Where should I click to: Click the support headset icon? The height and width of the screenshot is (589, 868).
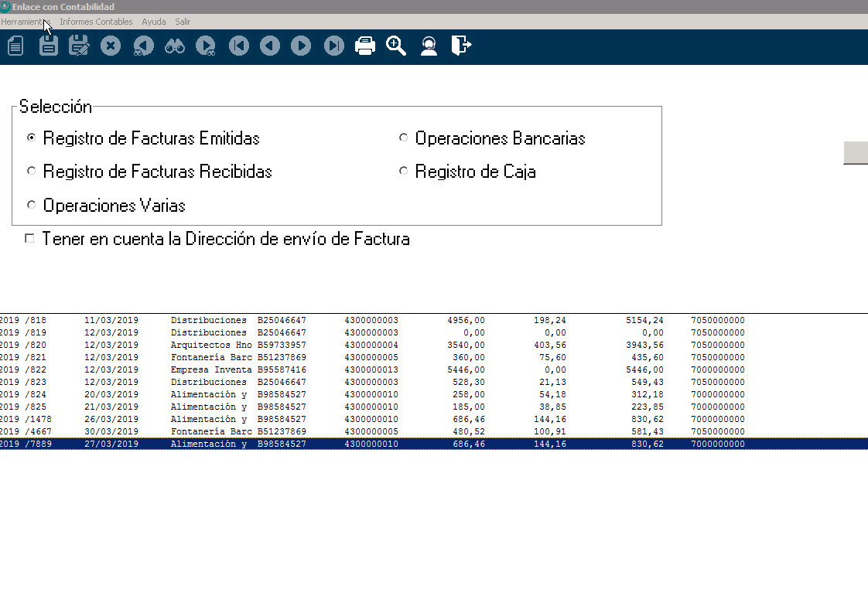pos(429,46)
